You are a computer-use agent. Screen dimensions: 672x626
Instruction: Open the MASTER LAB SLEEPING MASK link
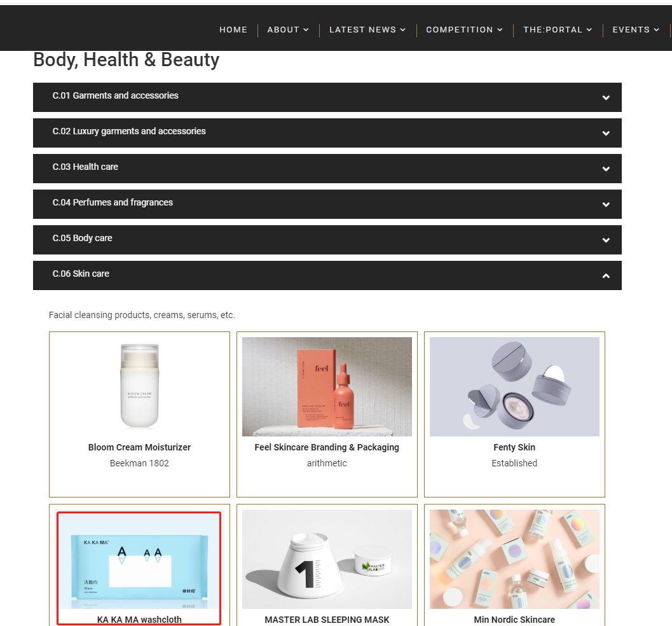point(327,620)
